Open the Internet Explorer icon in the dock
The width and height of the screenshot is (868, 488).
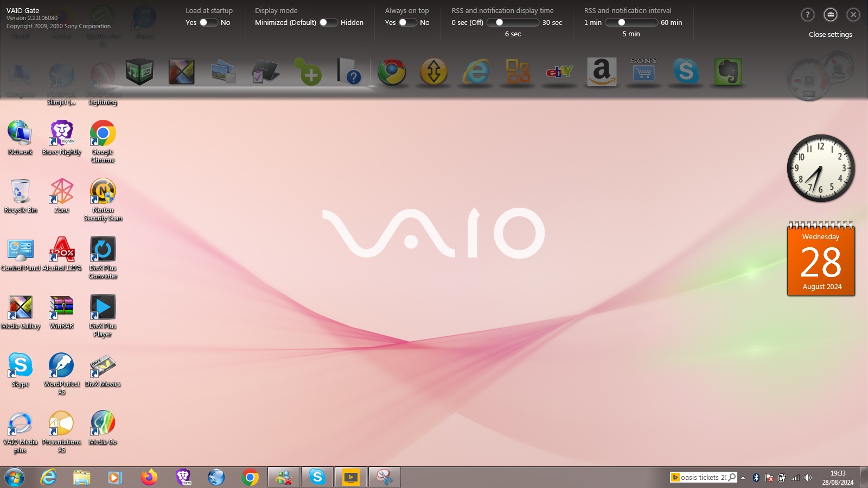coord(476,72)
